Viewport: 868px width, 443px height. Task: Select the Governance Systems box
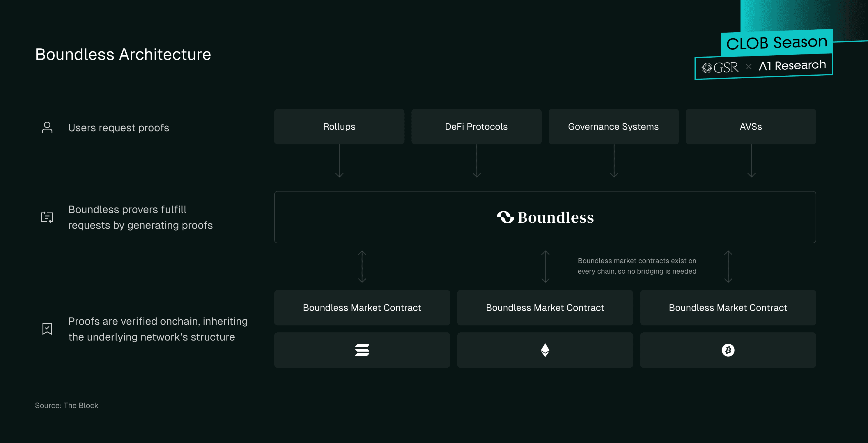point(613,127)
